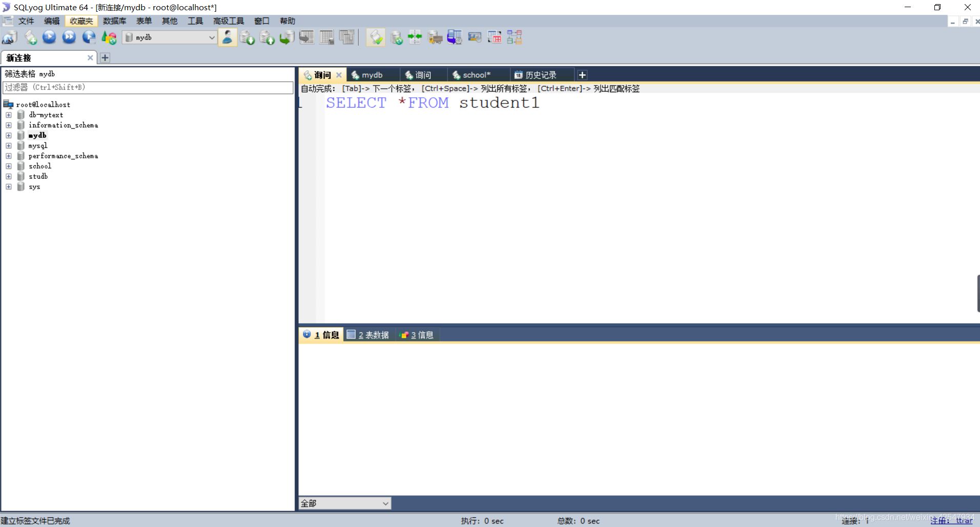Select the 3 信息 result tab
This screenshot has height=527, width=980.
click(417, 335)
